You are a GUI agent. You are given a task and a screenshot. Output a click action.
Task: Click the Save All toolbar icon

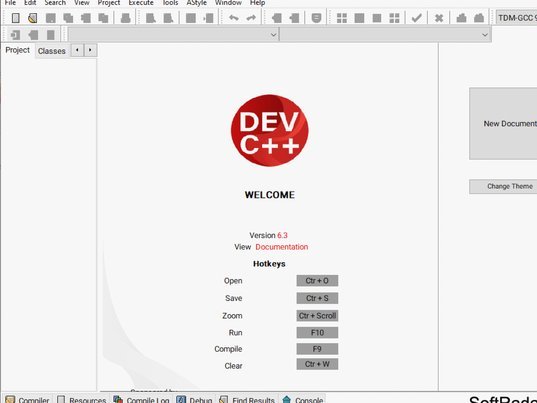point(68,18)
